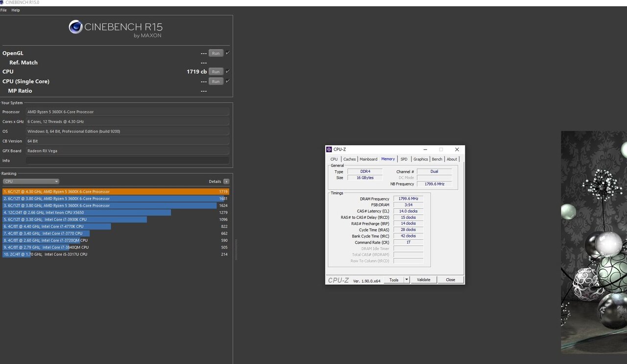Viewport: 627px width, 364px height.
Task: Click the RAS# Precharge 14 clocks value
Action: (408, 224)
